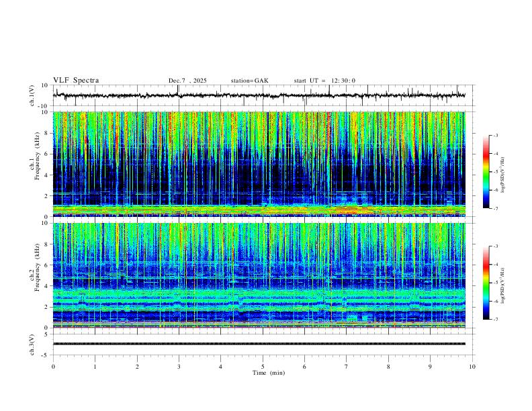This screenshot has width=532, height=411.
Task: Click the ch.3 flat voltage trace
Action: click(x=259, y=344)
